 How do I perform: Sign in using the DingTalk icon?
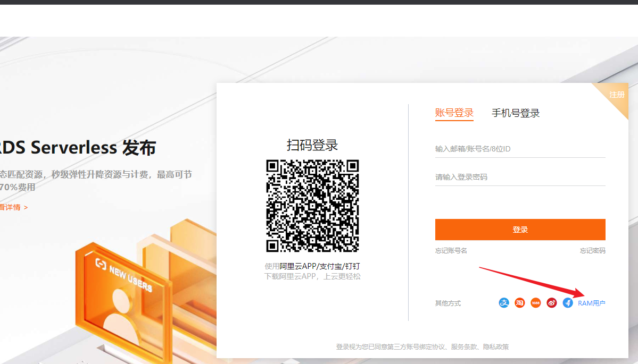[568, 303]
